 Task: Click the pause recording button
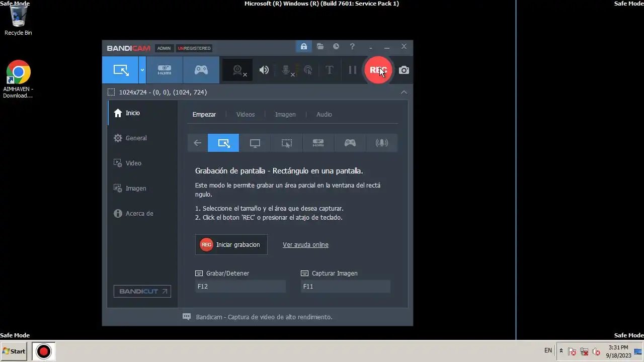pos(353,70)
